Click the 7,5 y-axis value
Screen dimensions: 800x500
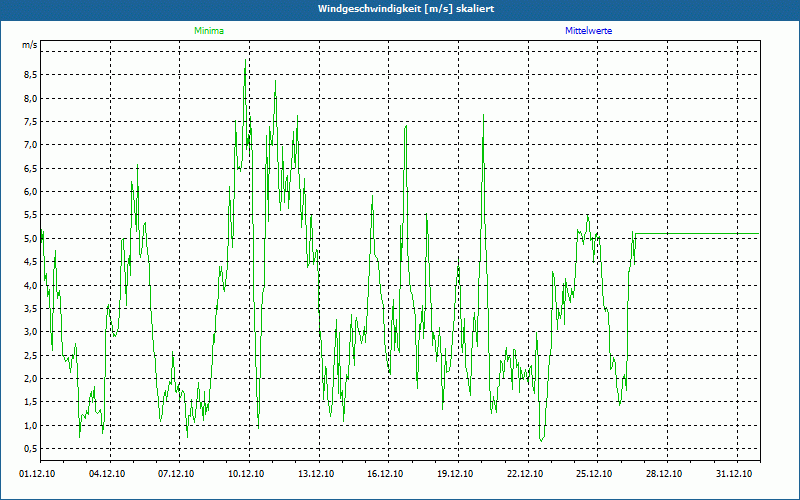tap(31, 122)
